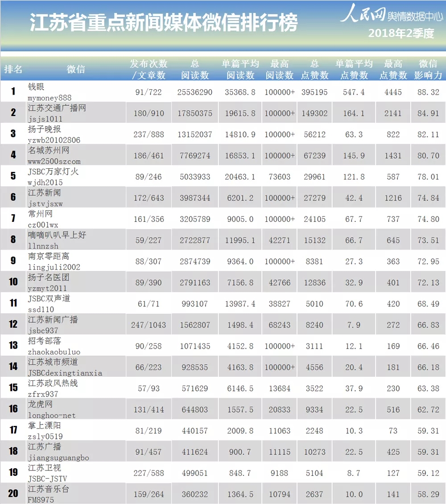Click the ID lingjuli2002
Screen dimensions: 446x504
pyautogui.click(x=54, y=267)
